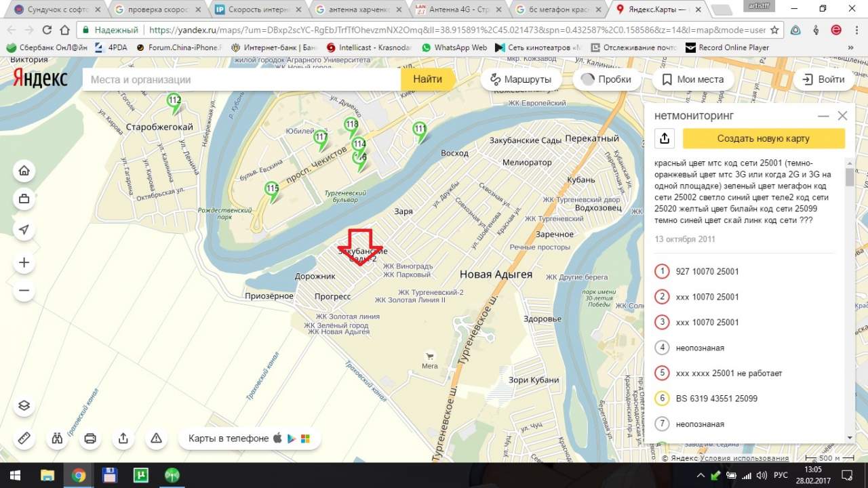Locate my position with the arrow button
Screen dimensions: 868x488
(24, 230)
